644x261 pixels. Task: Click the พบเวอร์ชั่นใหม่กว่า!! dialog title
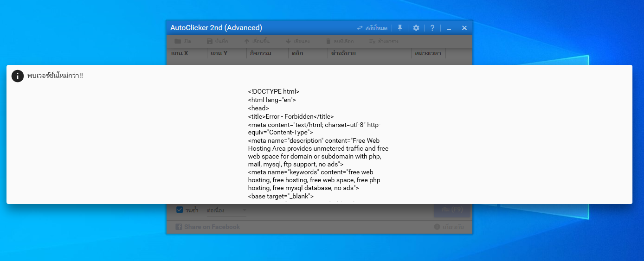click(x=55, y=76)
